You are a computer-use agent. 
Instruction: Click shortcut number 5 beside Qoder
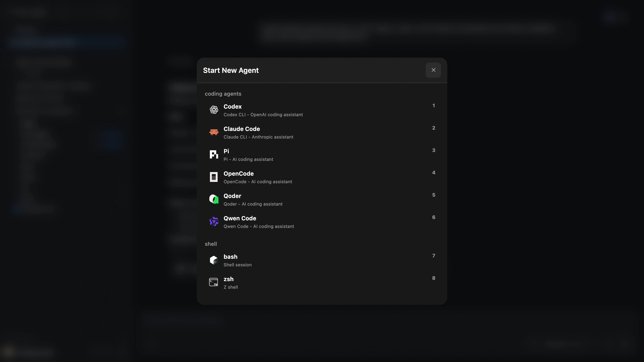coord(434,195)
